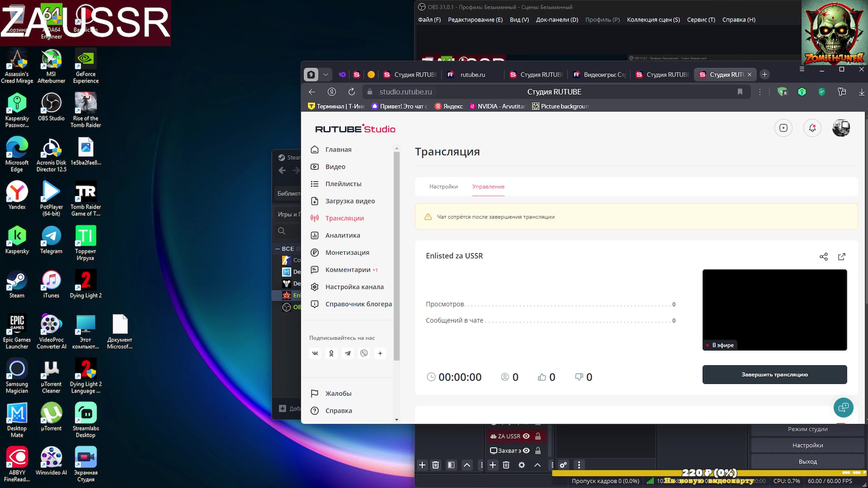Toggle the lock on Захват source
Viewport: 868px width, 488px height.
[x=538, y=451]
